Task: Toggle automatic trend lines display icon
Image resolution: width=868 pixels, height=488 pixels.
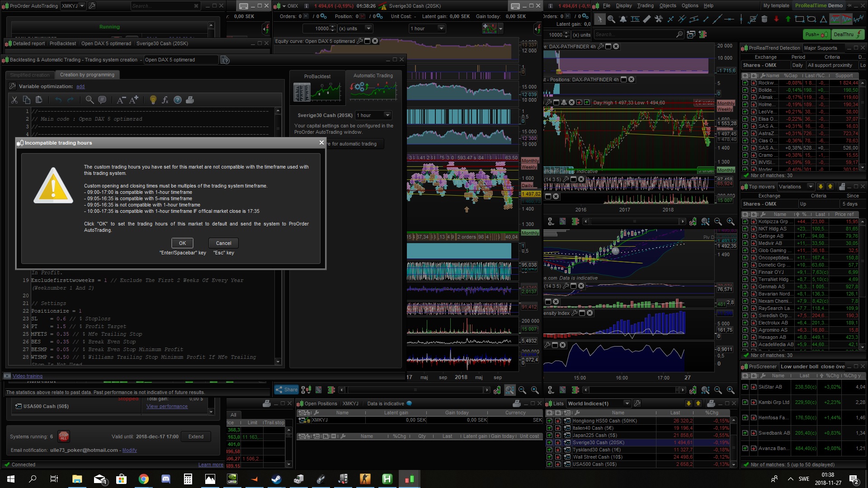Action: 847,19
